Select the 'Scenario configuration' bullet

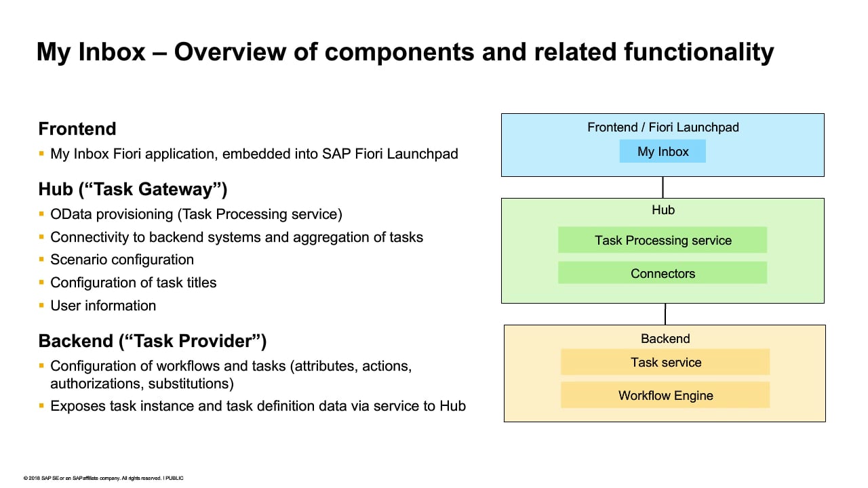(122, 260)
